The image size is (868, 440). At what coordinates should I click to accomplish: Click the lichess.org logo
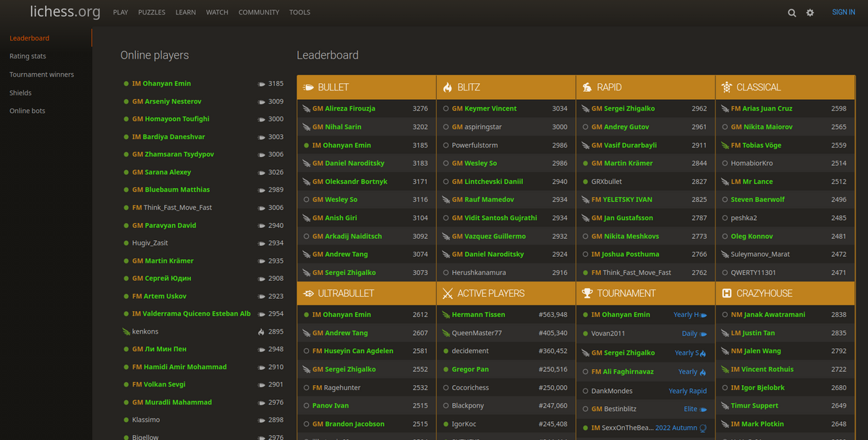[x=65, y=12]
